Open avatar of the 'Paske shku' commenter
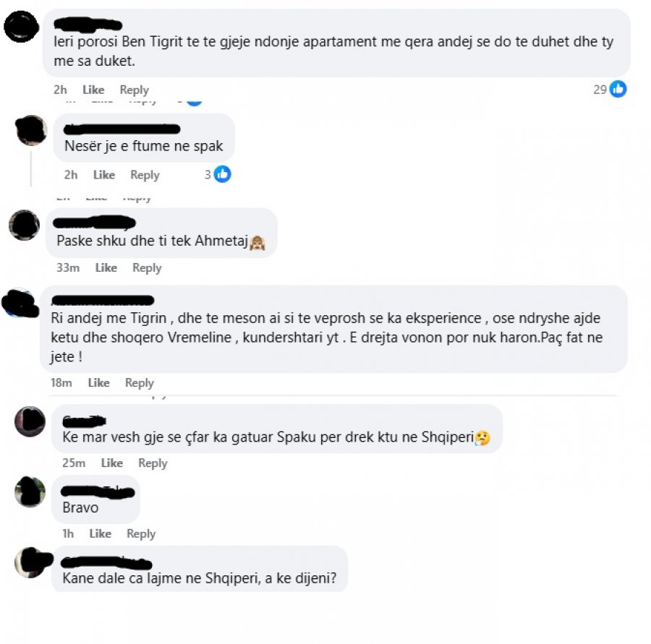The width and height of the screenshot is (651, 644). [x=24, y=225]
